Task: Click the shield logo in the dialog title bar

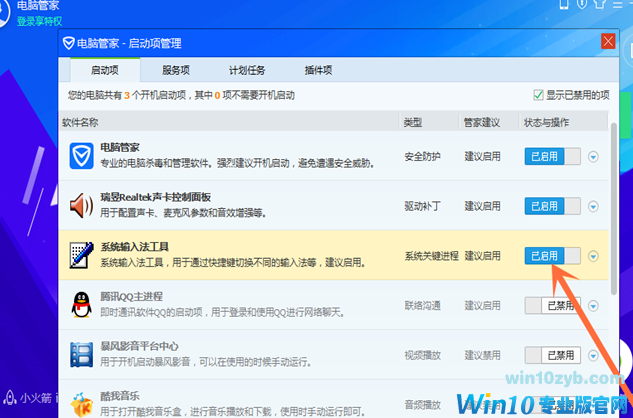Action: [x=69, y=43]
